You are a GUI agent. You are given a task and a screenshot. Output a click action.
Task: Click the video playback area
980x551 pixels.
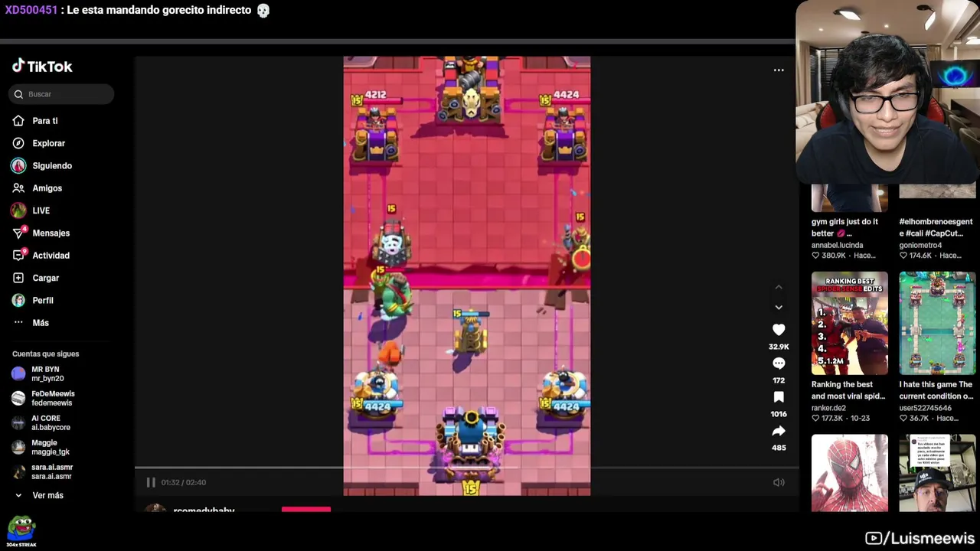click(466, 275)
